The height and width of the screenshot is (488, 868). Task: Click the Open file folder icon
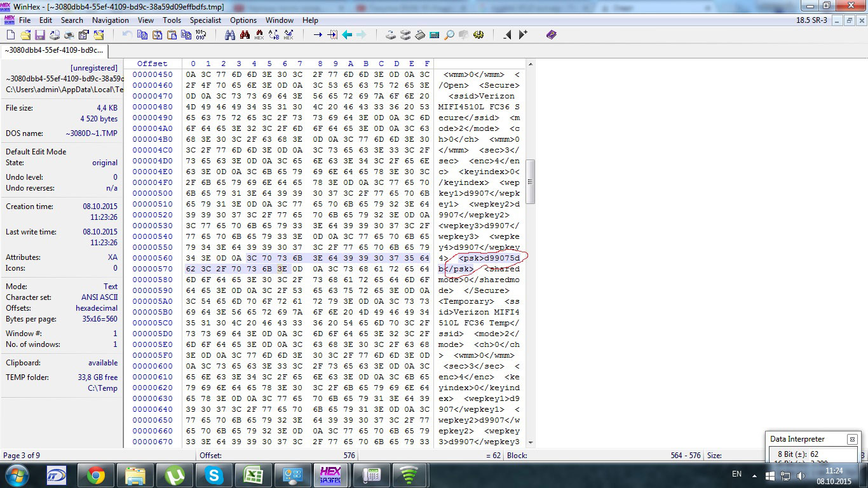25,35
